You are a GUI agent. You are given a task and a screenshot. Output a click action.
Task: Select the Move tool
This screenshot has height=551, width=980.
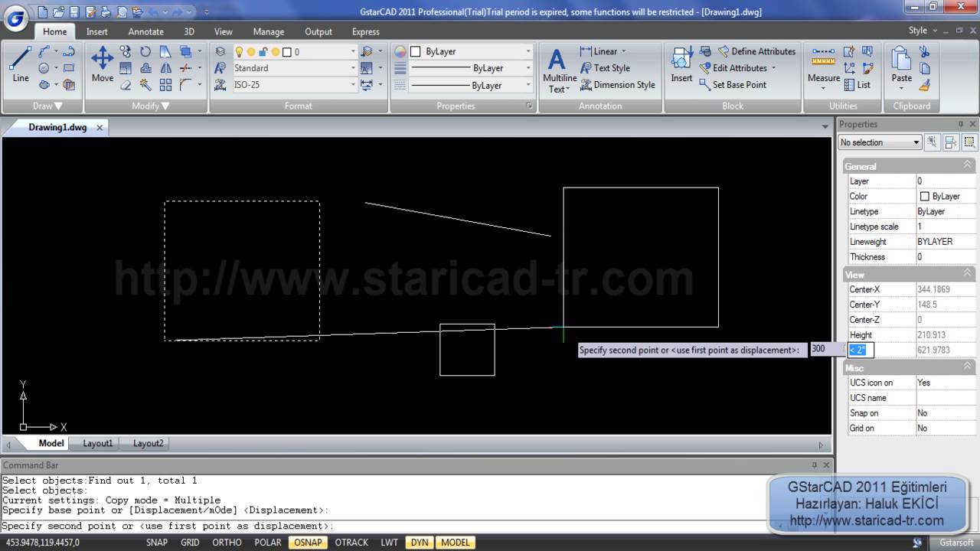coord(103,65)
